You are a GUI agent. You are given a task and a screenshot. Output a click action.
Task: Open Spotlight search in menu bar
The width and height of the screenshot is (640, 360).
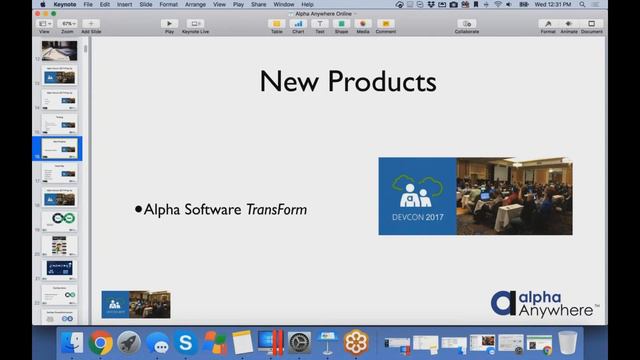point(582,4)
